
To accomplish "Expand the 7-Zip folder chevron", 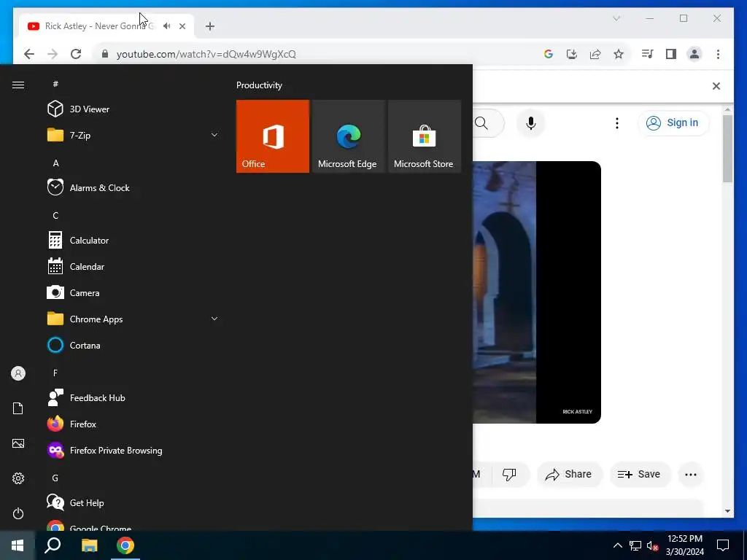I will (x=214, y=135).
